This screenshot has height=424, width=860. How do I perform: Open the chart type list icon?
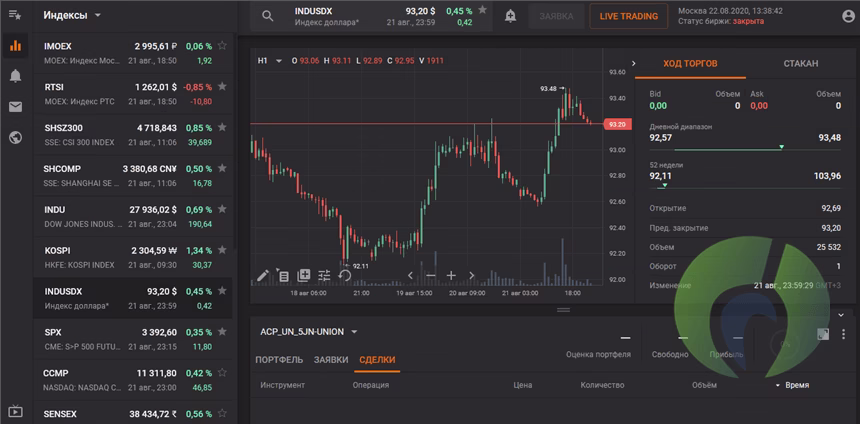[283, 275]
